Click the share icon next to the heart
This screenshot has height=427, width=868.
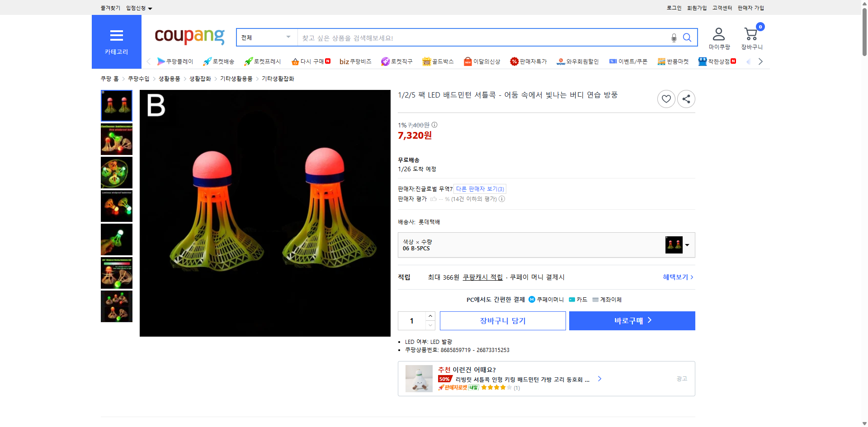686,99
